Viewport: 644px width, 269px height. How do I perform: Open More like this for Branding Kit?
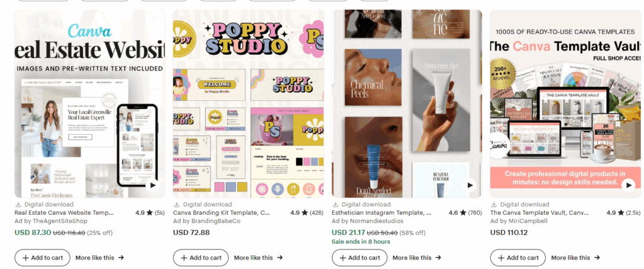coord(258,258)
